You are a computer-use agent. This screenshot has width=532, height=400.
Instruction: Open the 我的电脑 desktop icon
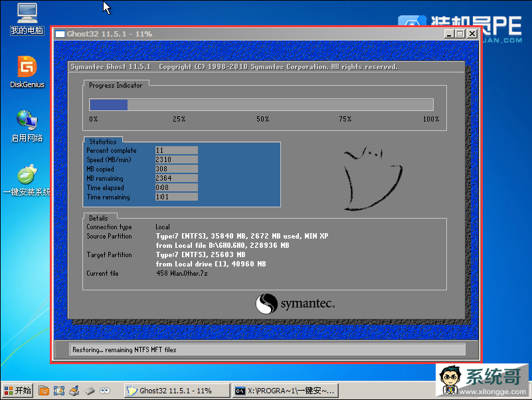pyautogui.click(x=27, y=19)
